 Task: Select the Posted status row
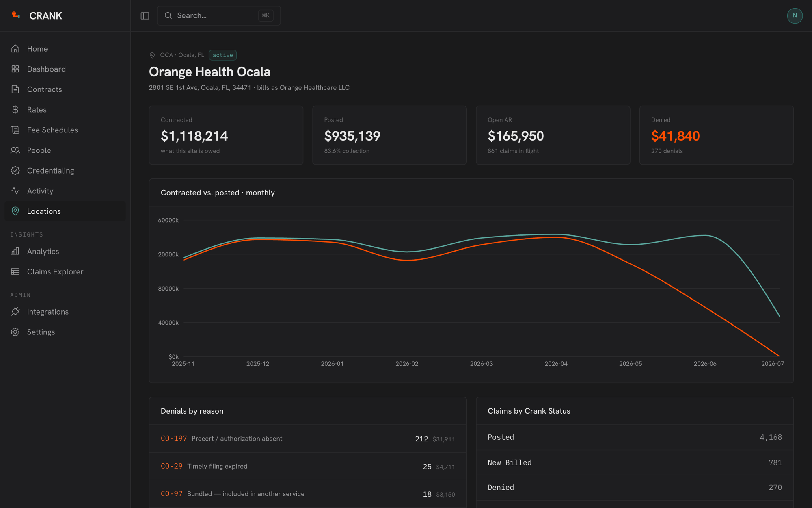[635, 437]
